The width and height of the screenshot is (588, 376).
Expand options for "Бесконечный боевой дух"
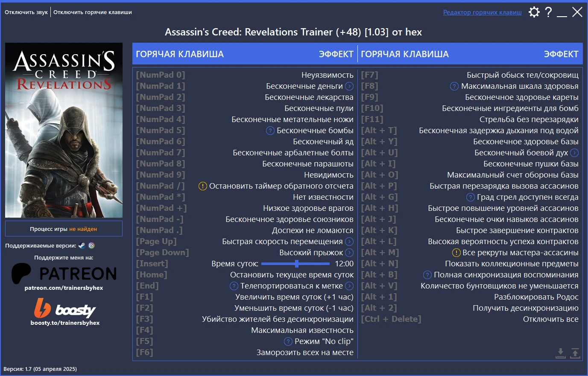click(575, 152)
